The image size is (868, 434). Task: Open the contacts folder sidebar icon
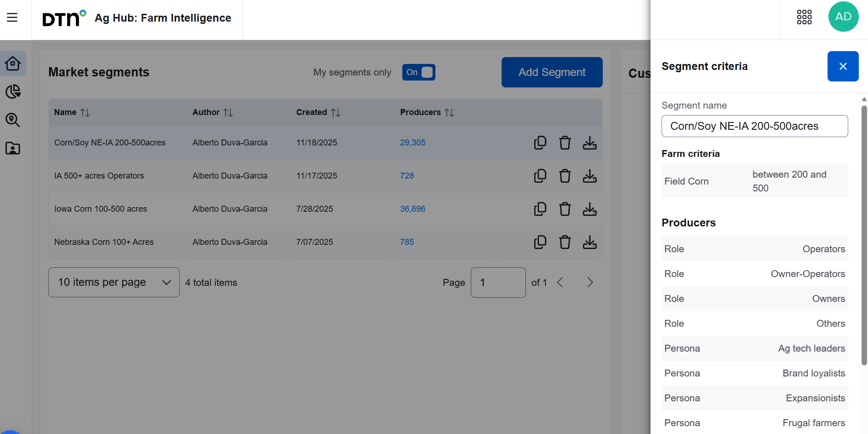(x=13, y=148)
